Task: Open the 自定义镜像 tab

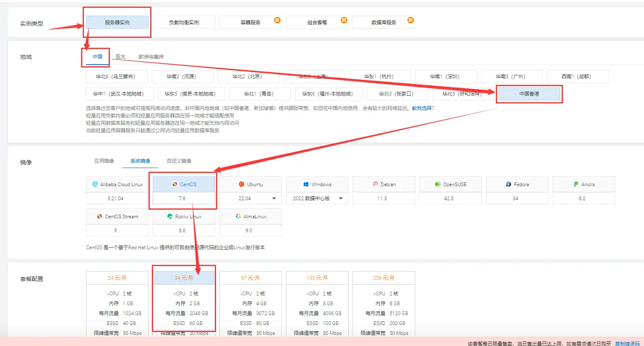Action: click(x=179, y=161)
